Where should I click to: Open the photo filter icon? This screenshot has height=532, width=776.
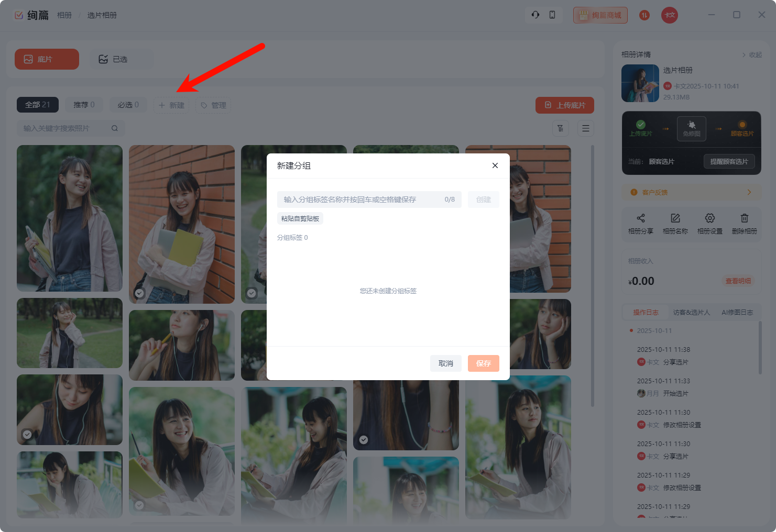pyautogui.click(x=561, y=128)
